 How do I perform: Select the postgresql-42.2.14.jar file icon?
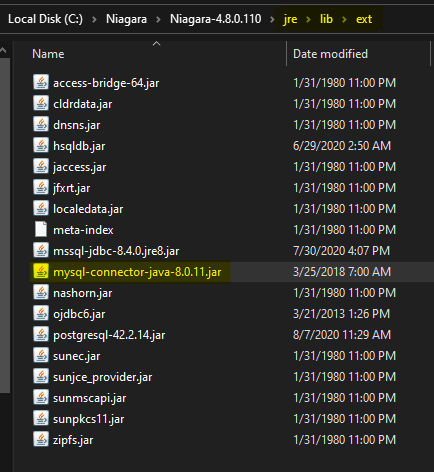tap(41, 335)
